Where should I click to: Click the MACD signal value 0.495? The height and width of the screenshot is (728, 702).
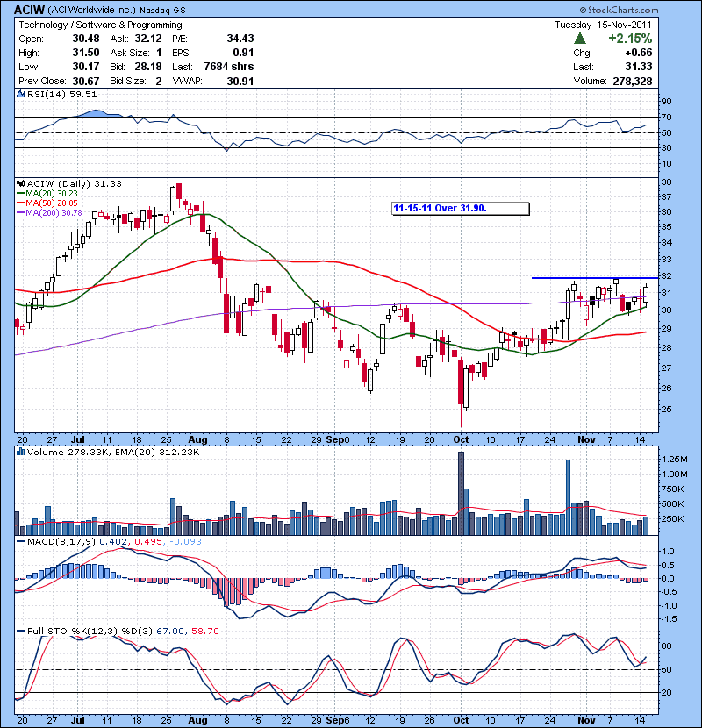pyautogui.click(x=148, y=541)
